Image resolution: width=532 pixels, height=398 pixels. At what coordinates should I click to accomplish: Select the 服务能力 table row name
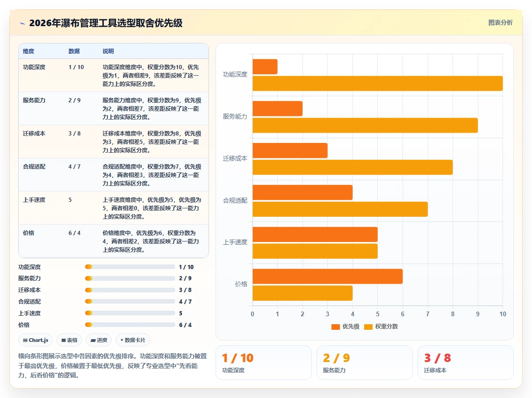coord(34,100)
